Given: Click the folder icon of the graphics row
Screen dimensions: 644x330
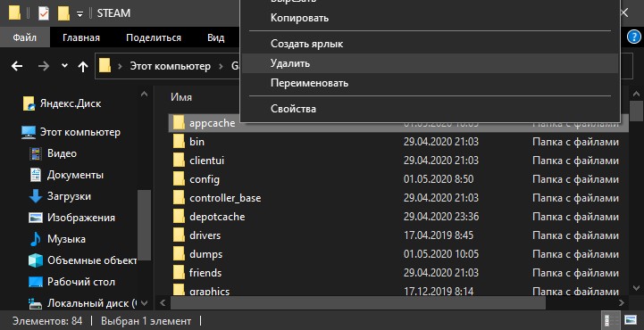Looking at the screenshot, I should pyautogui.click(x=179, y=290).
